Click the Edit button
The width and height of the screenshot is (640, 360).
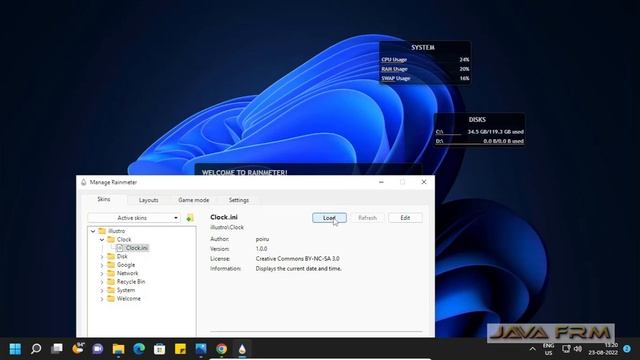tap(405, 218)
